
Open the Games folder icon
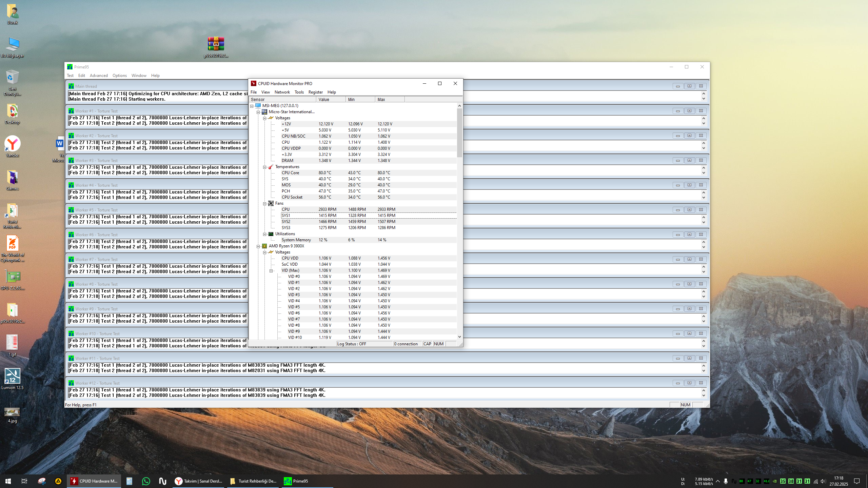[x=13, y=180]
